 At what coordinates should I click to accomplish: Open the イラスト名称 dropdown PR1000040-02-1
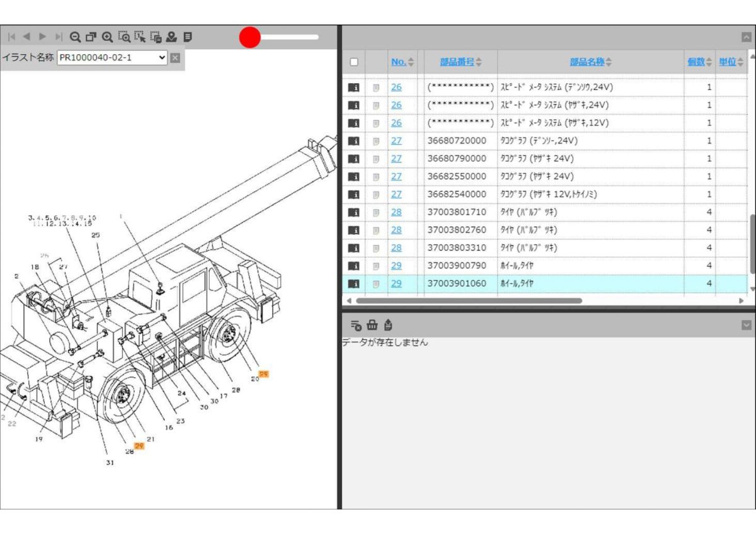(x=113, y=58)
